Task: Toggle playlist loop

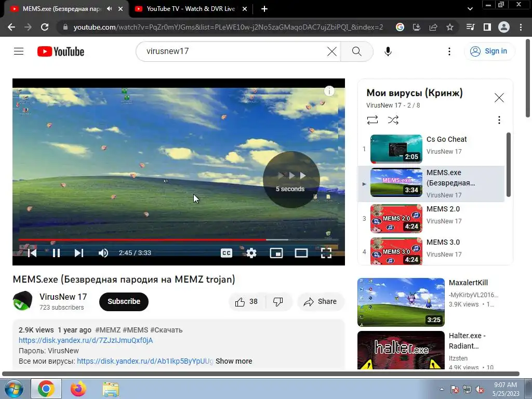Action: (372, 120)
